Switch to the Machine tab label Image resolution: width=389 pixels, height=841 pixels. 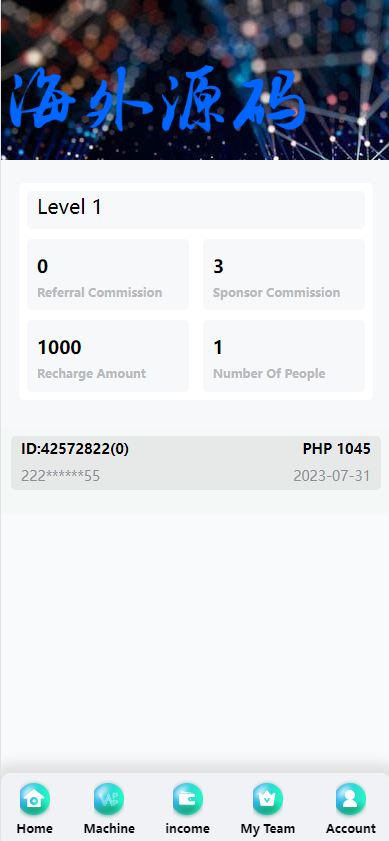(109, 829)
